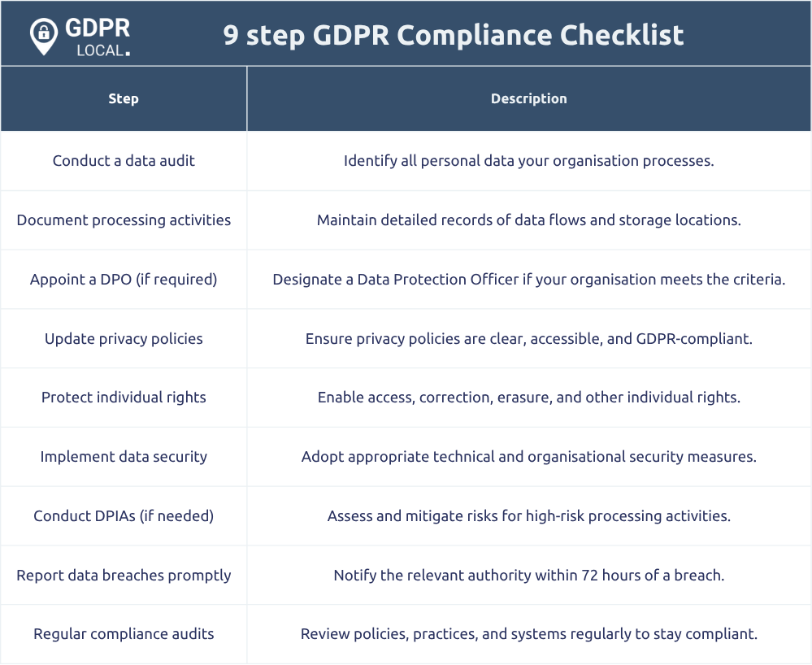Viewport: 812px width, 665px height.
Task: Click the 'GDPR LOCAL.' logo text
Action: 98,37
